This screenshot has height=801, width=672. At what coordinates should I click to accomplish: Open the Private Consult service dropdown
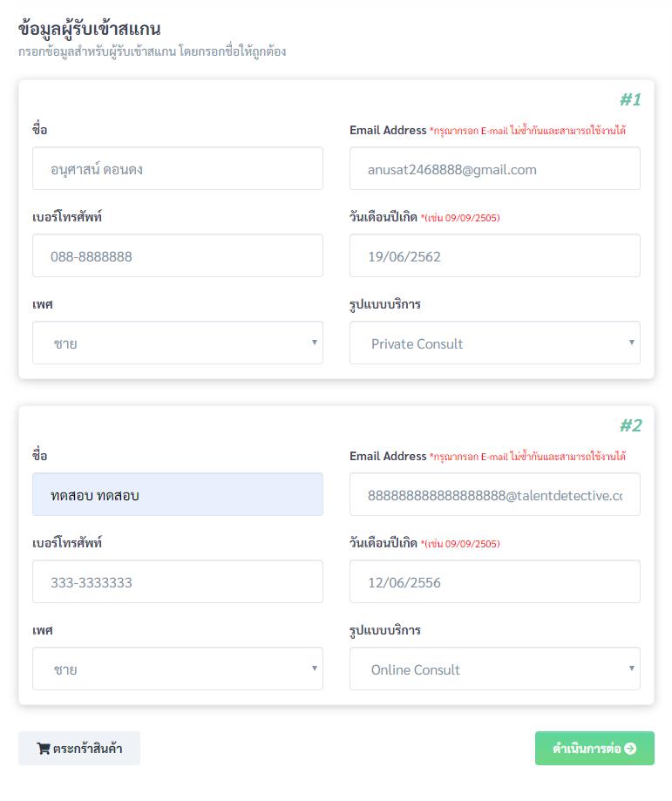point(495,343)
